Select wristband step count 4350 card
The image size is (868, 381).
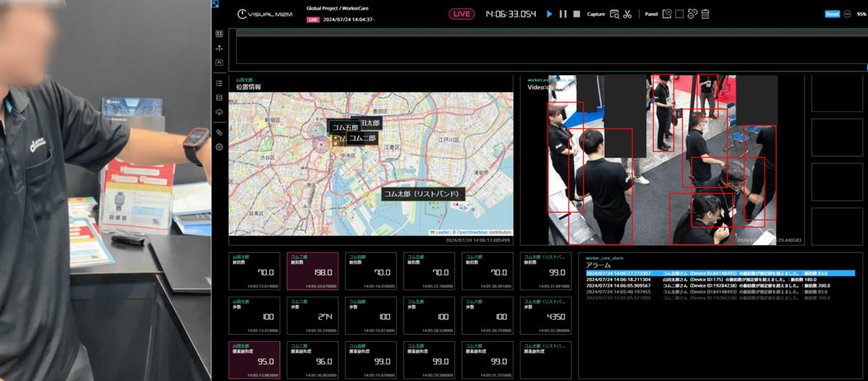[546, 316]
